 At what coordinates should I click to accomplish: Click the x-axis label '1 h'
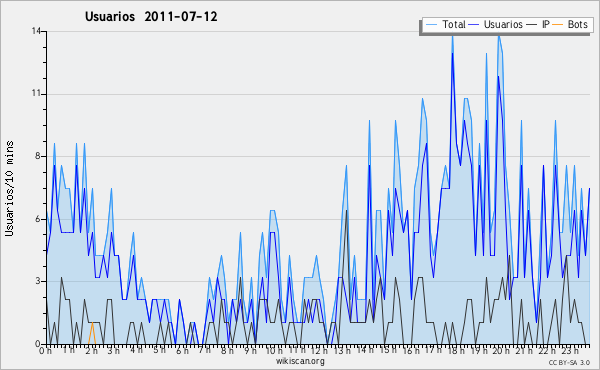pos(68,350)
